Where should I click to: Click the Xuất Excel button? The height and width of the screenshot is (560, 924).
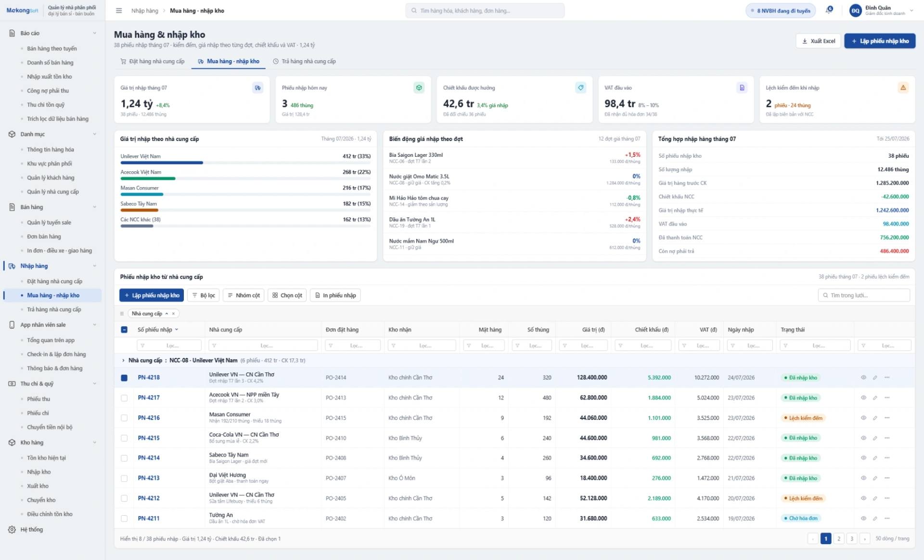point(818,41)
